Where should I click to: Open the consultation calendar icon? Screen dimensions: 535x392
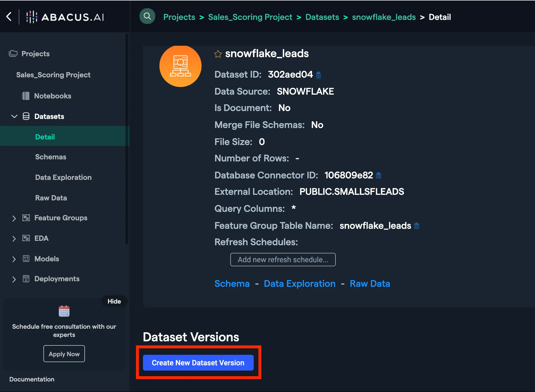64,311
